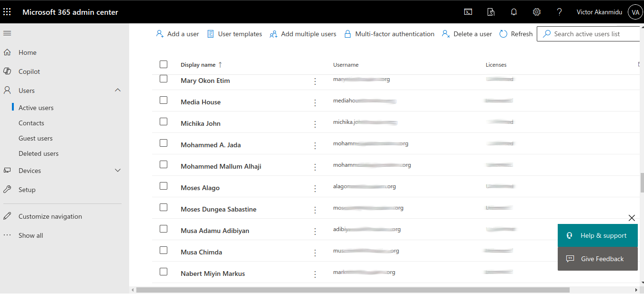Expand the Devices navigation section
Image resolution: width=644 pixels, height=294 pixels.
pos(118,170)
